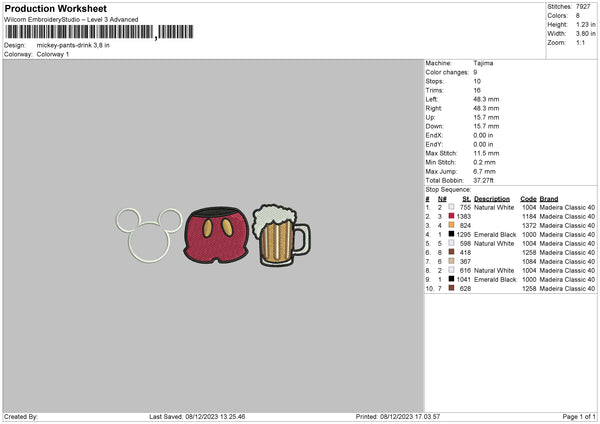Select the "St." column header
Screen dimensions: 600x424
point(466,199)
